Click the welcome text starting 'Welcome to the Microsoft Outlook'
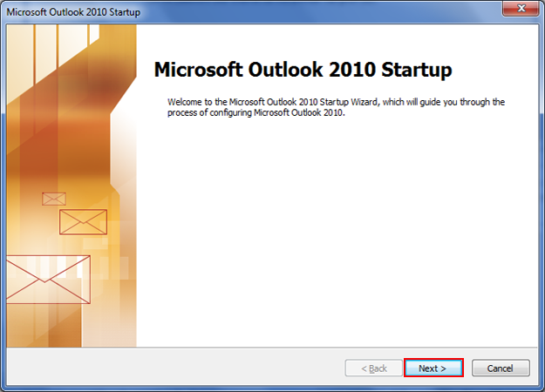The image size is (545, 392). [336, 107]
